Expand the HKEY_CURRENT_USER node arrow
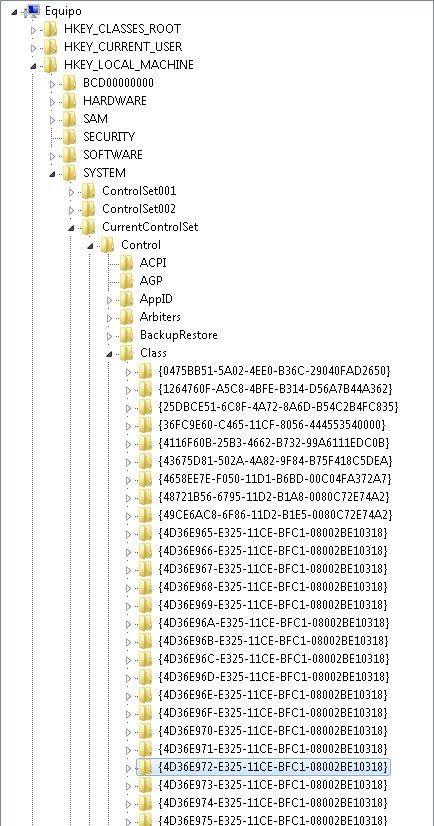This screenshot has width=434, height=826. click(34, 48)
